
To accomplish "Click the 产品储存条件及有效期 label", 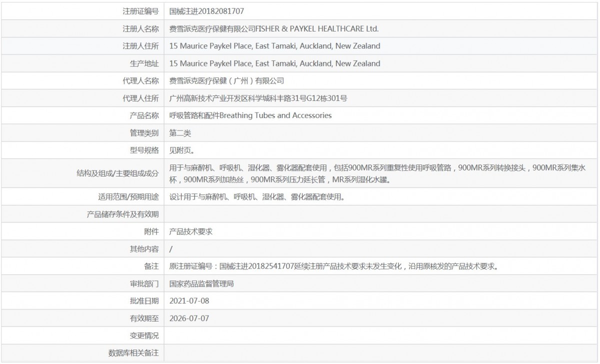I will [123, 214].
